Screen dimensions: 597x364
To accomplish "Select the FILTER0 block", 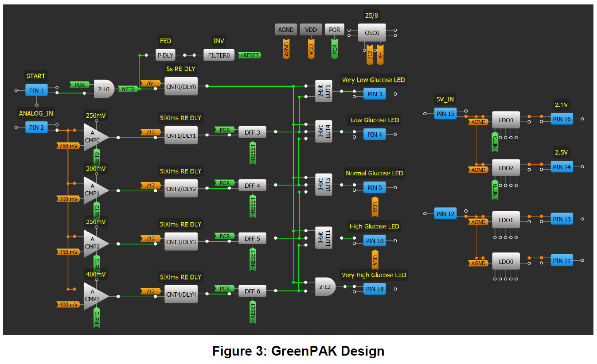I will tap(219, 55).
